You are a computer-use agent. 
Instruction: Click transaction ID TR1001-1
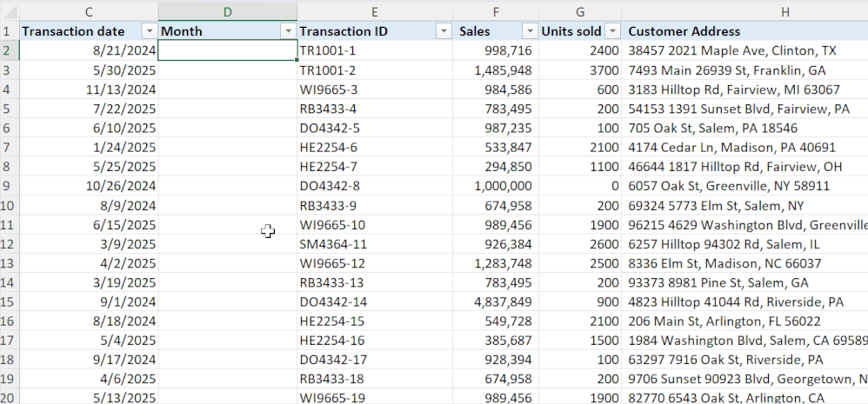(x=375, y=51)
